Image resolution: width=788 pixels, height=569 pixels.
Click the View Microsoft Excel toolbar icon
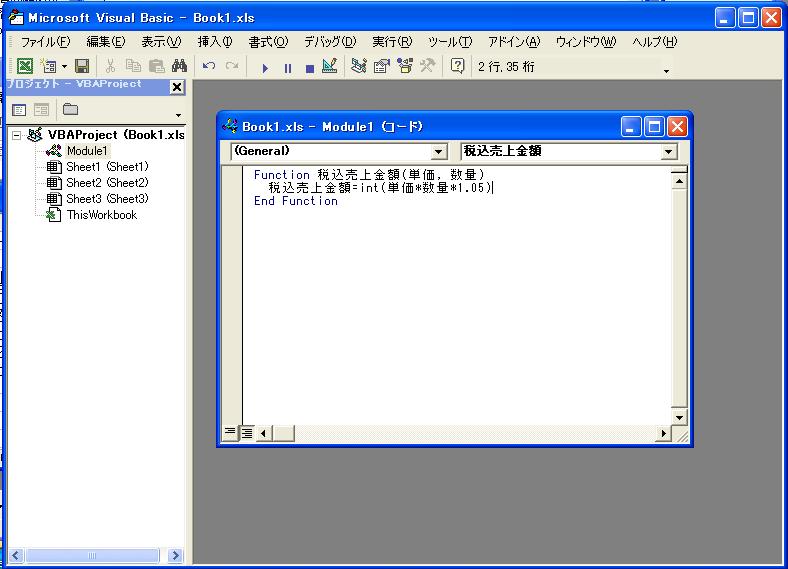click(25, 66)
